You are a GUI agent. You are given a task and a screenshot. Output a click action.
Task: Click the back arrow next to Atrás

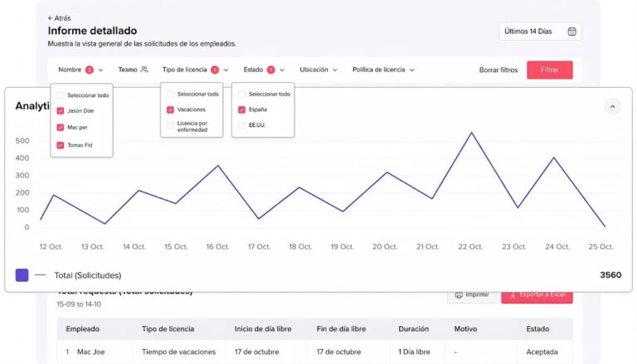coord(51,18)
